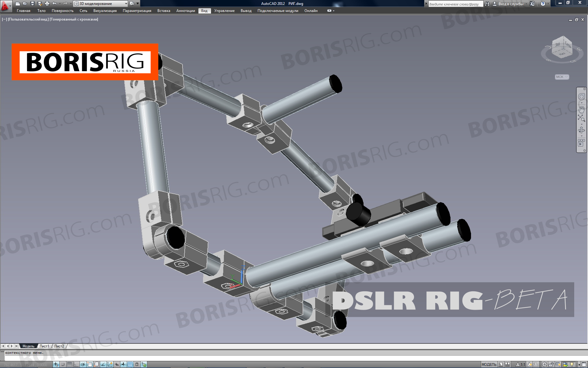The width and height of the screenshot is (588, 368).
Task: Click the toolbar lock padlock icon
Action: [x=551, y=364]
